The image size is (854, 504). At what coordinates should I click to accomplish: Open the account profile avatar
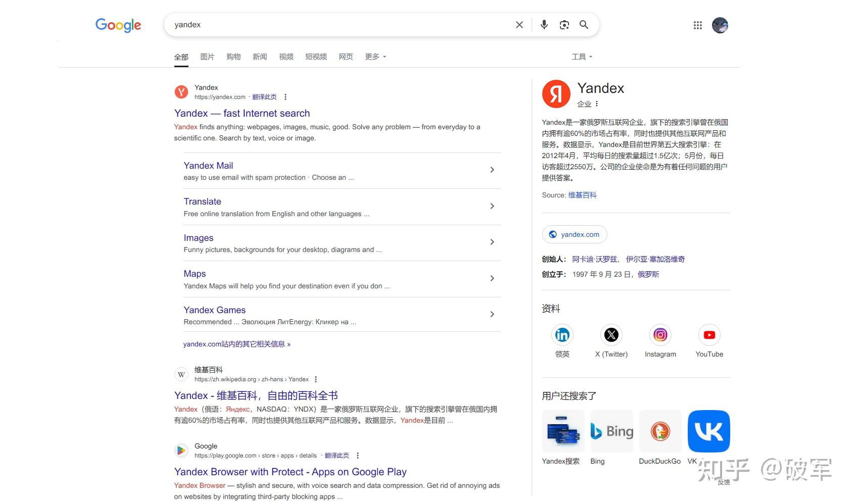720,25
